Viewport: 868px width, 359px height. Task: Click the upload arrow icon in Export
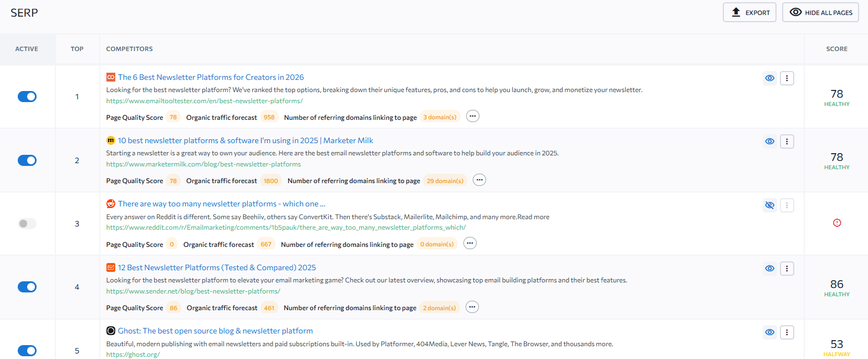[x=736, y=12]
